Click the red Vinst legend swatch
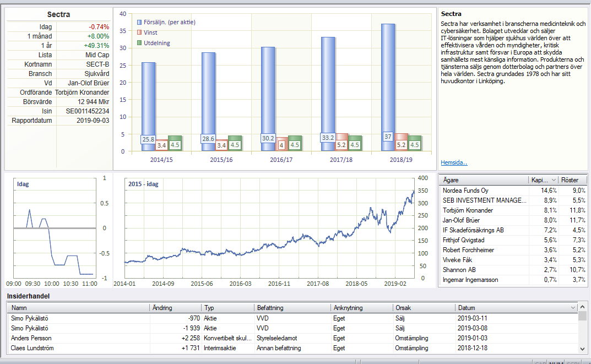This screenshot has height=364, width=591. tap(139, 33)
